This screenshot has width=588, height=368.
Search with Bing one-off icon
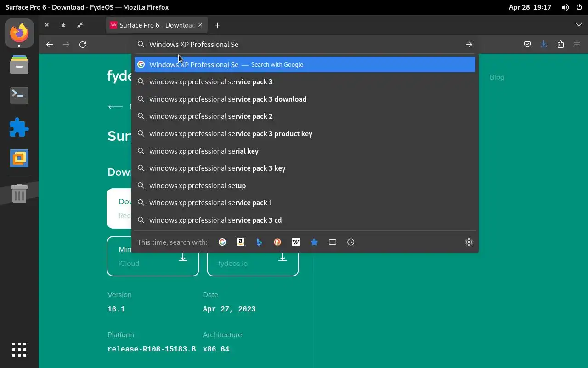(x=259, y=242)
